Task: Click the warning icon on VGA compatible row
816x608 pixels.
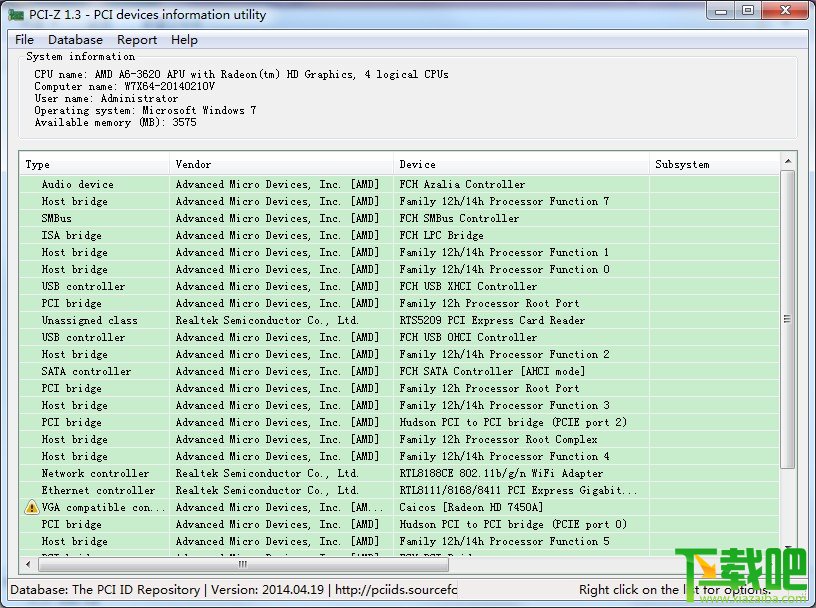Action: point(32,507)
